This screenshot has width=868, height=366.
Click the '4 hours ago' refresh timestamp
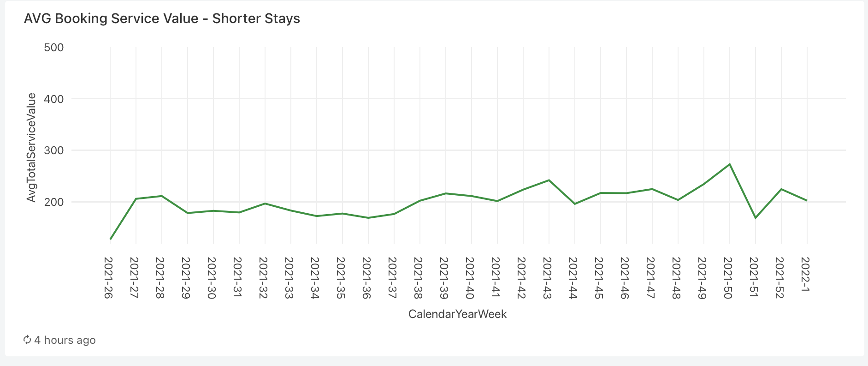coord(65,340)
